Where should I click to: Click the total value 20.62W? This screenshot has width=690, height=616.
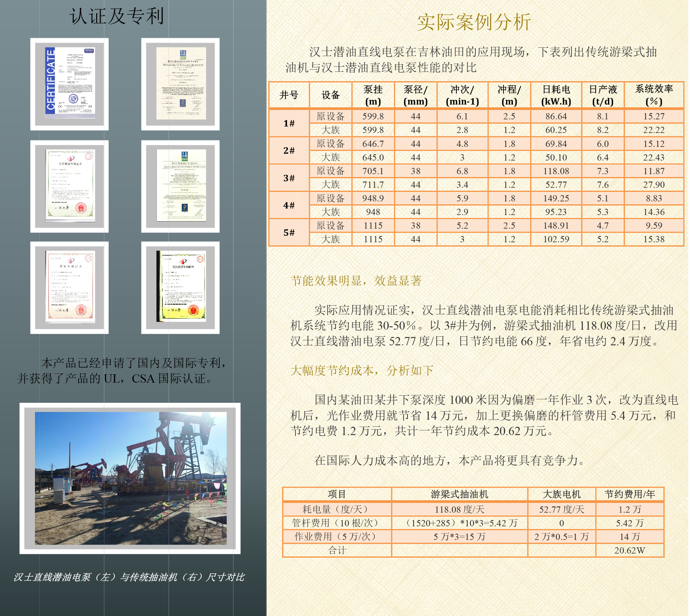point(630,550)
